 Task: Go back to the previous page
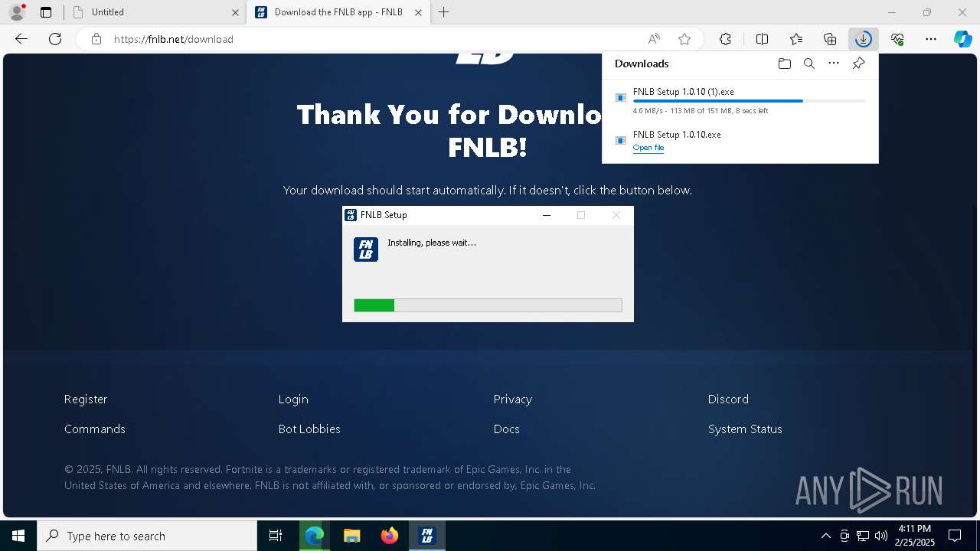point(21,39)
